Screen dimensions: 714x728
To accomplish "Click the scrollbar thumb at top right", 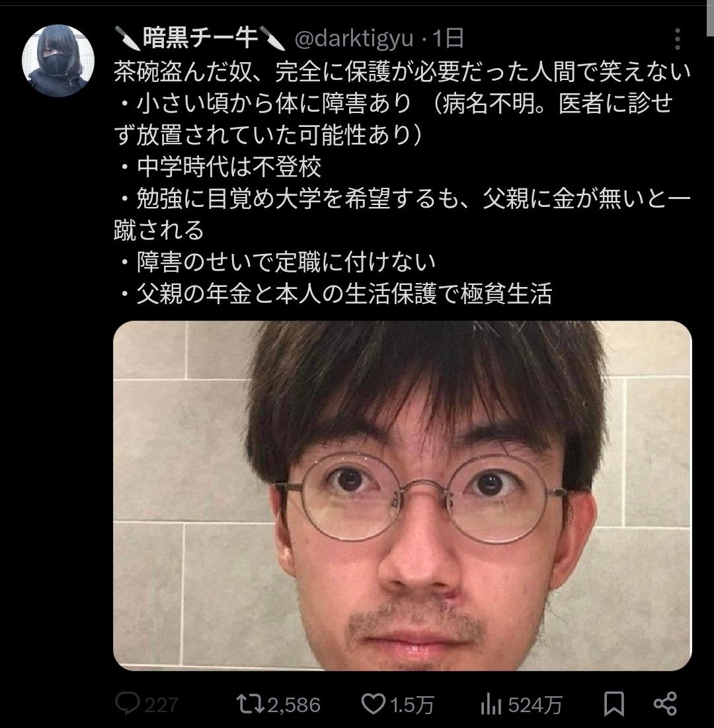I will [709, 19].
